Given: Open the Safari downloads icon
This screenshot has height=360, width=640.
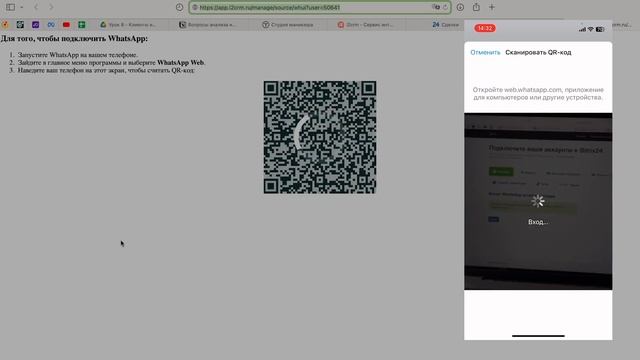Looking at the screenshot, I should (x=460, y=7).
